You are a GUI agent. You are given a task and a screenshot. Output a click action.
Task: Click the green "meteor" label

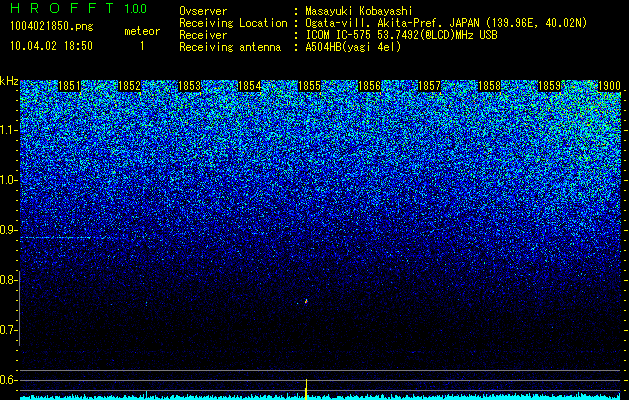pos(142,31)
